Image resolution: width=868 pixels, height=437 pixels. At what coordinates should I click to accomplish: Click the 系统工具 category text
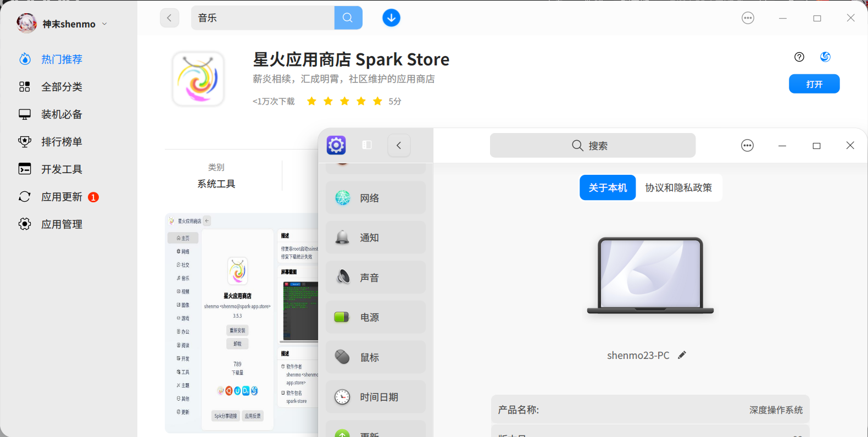pyautogui.click(x=216, y=184)
